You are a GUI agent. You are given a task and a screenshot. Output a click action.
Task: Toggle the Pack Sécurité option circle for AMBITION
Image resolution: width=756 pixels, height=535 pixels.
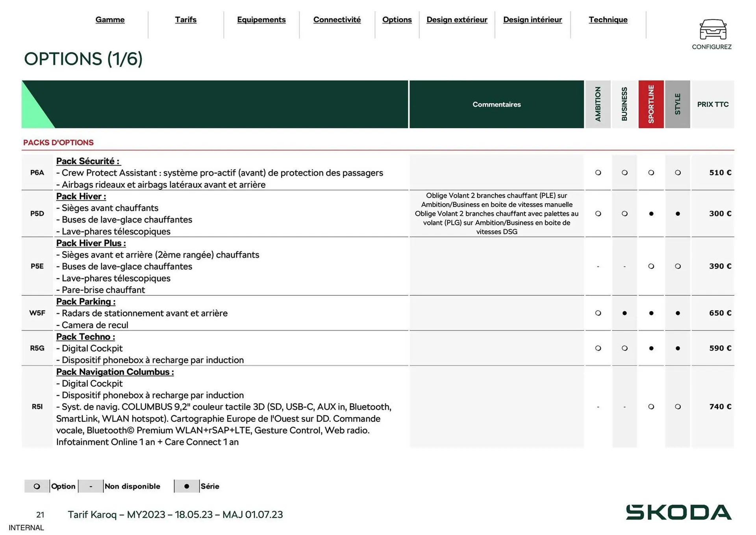[x=598, y=173]
